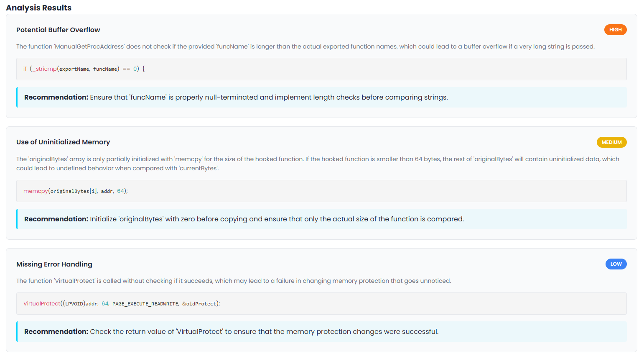Click the originalBytes array description paragraph
Viewport: 644px width, 359px height.
pyautogui.click(x=318, y=164)
